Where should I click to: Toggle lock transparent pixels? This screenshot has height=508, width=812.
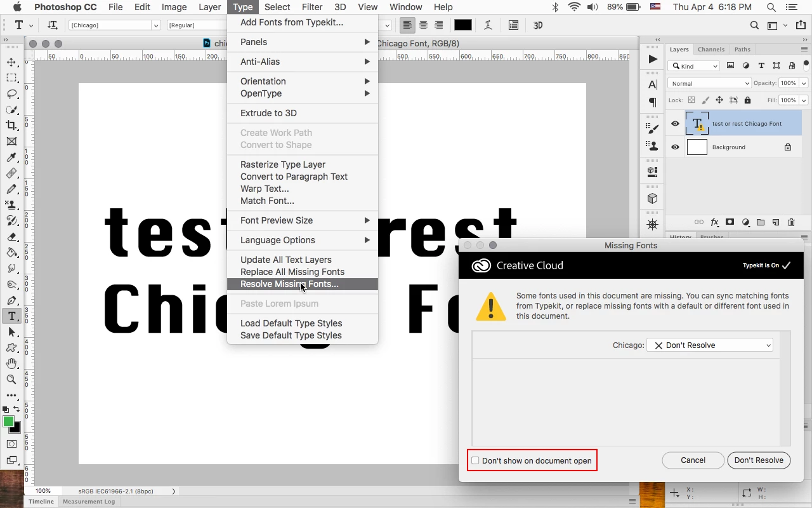click(x=691, y=100)
